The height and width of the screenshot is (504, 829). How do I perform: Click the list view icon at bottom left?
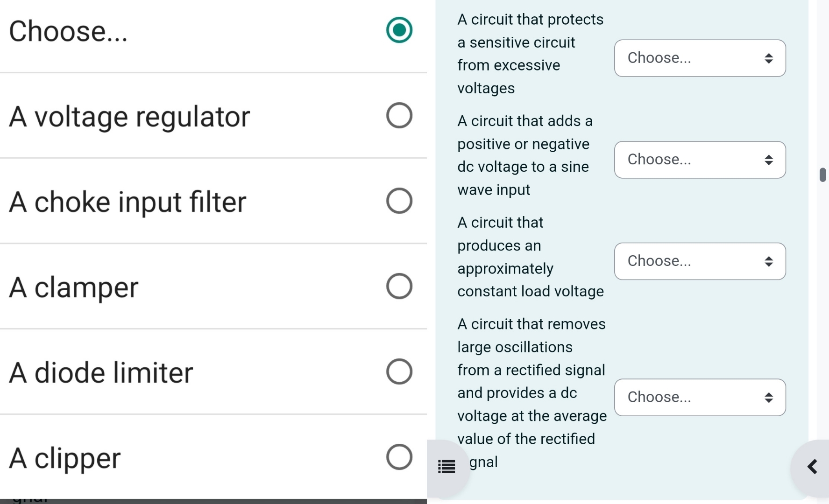[446, 466]
